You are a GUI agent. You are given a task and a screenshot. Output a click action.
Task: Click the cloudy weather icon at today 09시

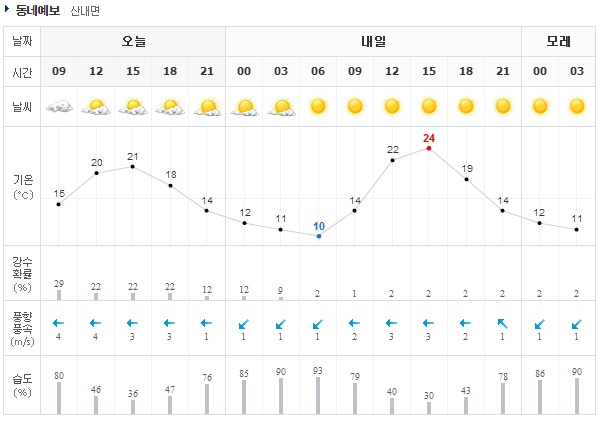[59, 106]
